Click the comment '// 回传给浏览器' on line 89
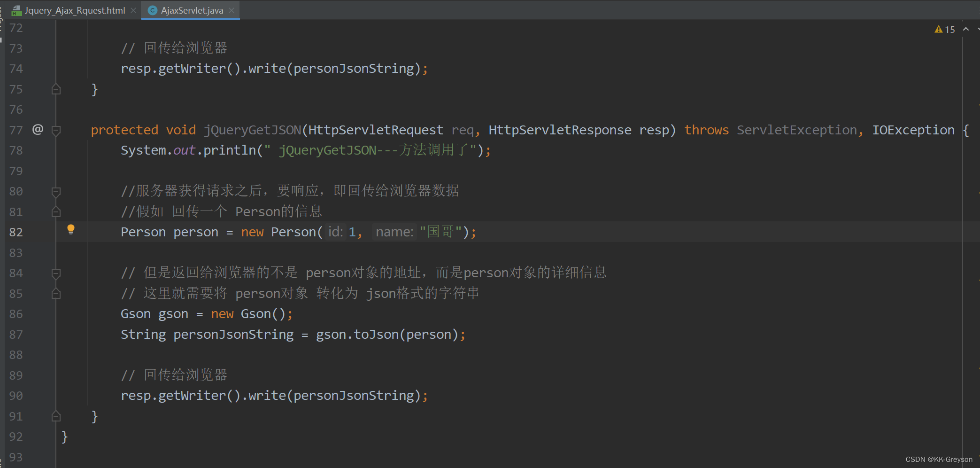 174,375
